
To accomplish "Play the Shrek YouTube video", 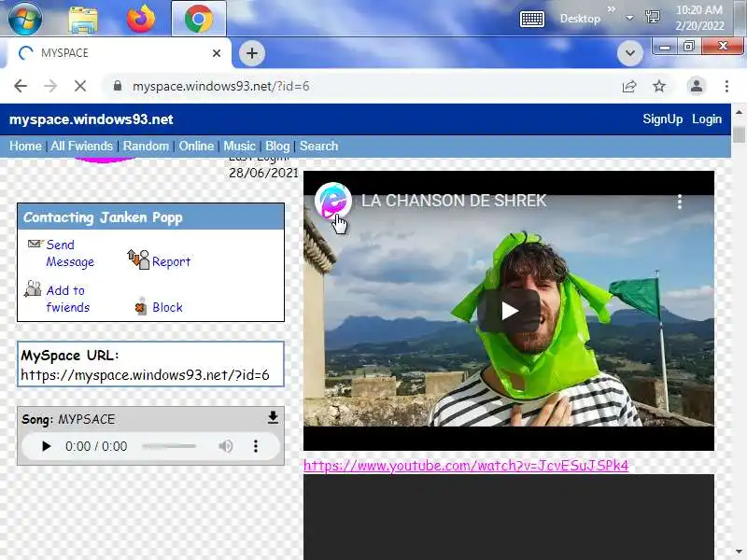I will pos(509,311).
